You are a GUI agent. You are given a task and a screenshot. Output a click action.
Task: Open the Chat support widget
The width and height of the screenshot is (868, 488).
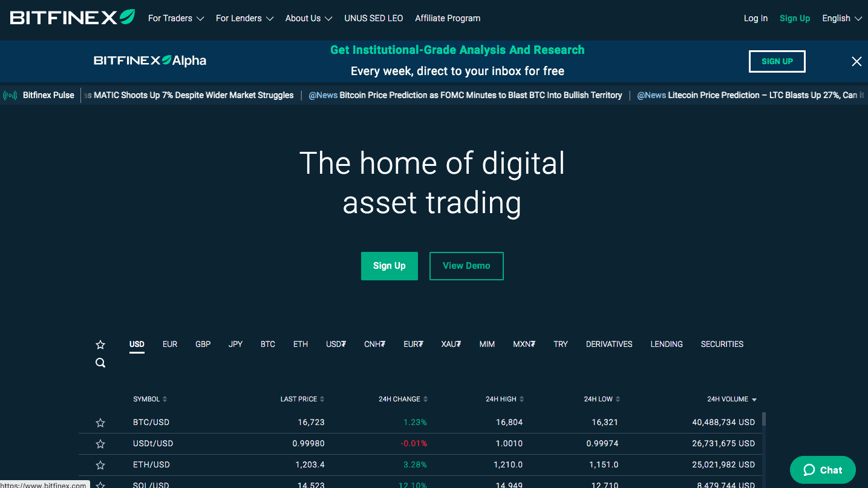[x=823, y=470]
